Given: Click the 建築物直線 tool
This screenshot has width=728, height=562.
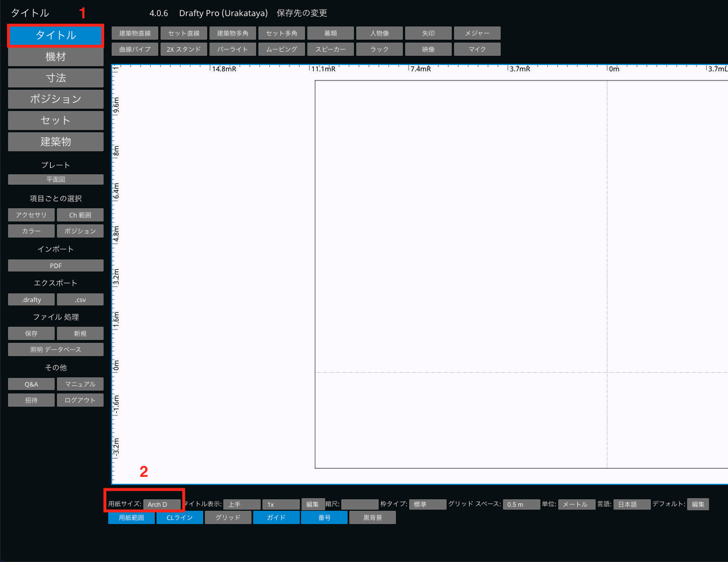Looking at the screenshot, I should (x=135, y=33).
